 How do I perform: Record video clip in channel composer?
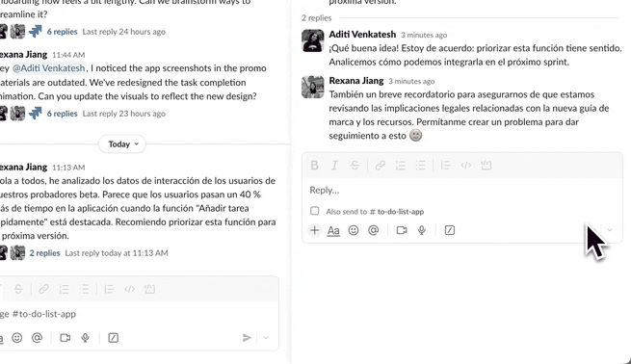click(66, 338)
